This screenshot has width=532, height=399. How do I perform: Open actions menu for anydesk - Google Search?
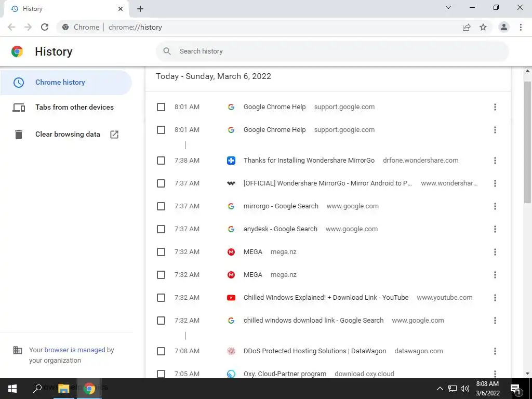495,229
